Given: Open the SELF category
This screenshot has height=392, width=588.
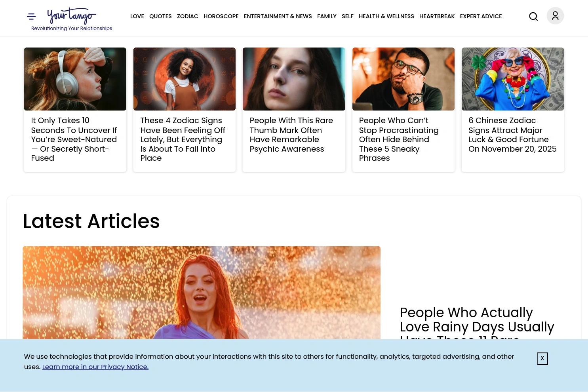Looking at the screenshot, I should (x=347, y=16).
